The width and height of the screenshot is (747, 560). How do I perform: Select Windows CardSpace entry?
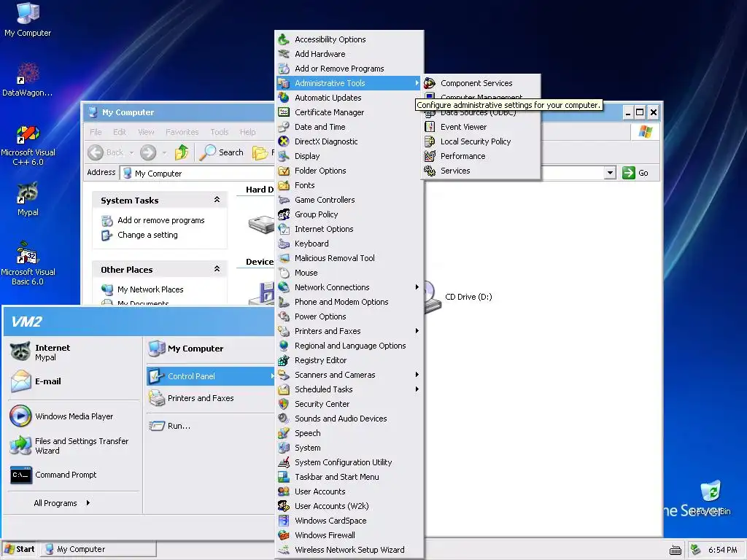point(349,521)
